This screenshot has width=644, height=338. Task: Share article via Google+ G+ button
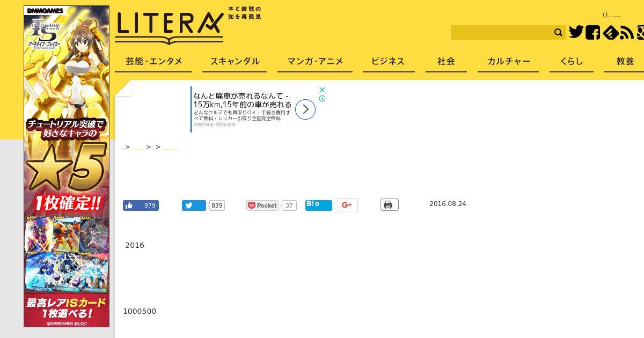pyautogui.click(x=348, y=205)
